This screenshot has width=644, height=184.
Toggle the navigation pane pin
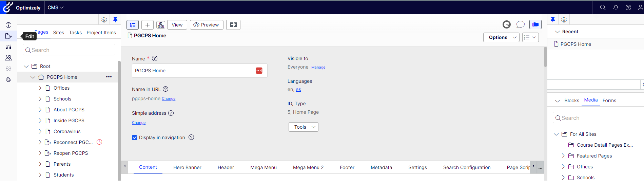[115, 20]
